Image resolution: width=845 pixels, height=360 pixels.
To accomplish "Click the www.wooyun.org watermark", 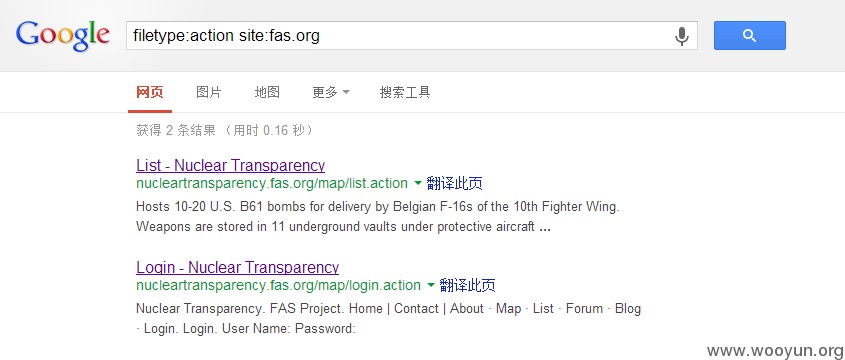I will [775, 351].
